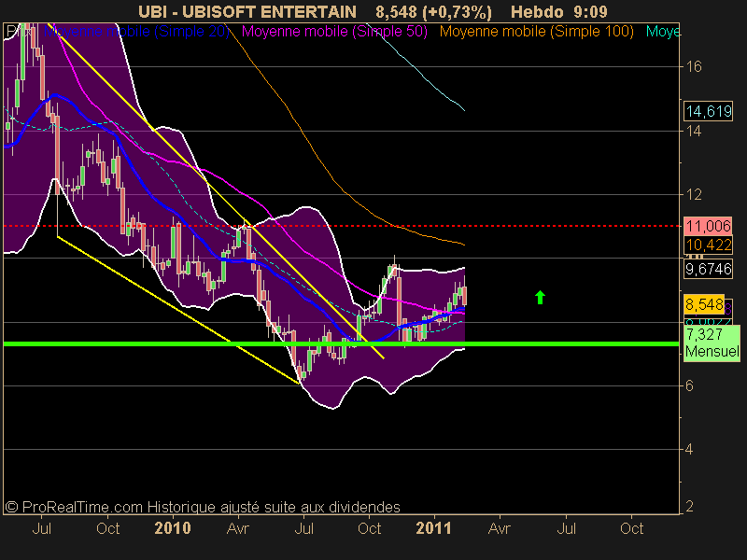Select the red 11,006 price label
This screenshot has height=560, width=747.
tap(709, 226)
